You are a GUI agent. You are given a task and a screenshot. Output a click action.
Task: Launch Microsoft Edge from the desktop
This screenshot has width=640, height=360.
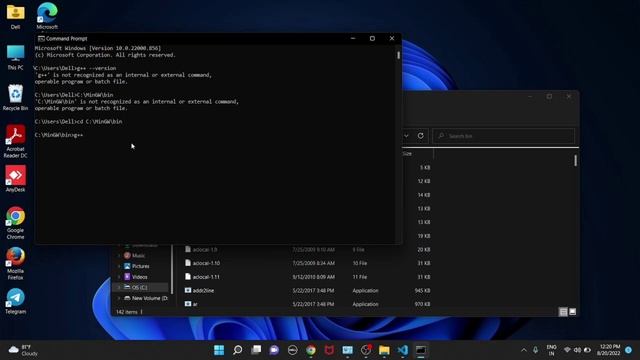(x=47, y=16)
